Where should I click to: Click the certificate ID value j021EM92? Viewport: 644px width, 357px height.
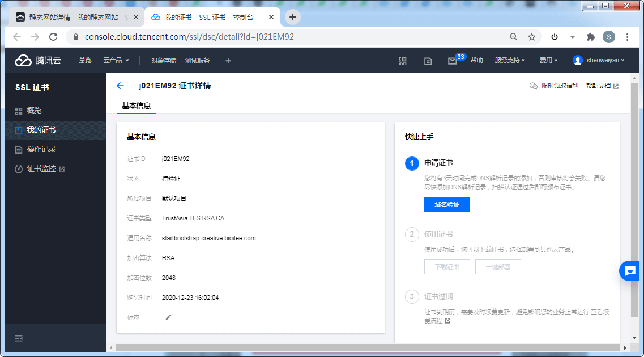pyautogui.click(x=176, y=159)
